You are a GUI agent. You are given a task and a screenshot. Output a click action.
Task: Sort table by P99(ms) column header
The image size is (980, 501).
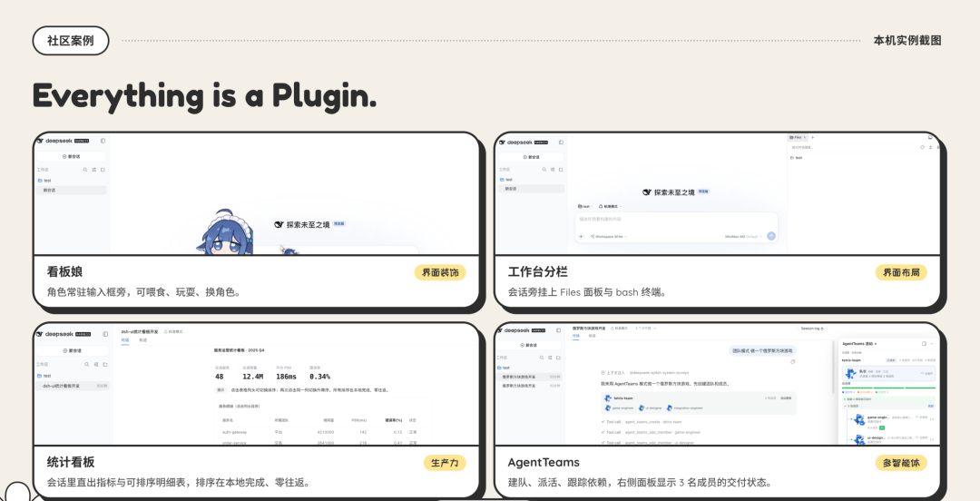click(x=360, y=420)
